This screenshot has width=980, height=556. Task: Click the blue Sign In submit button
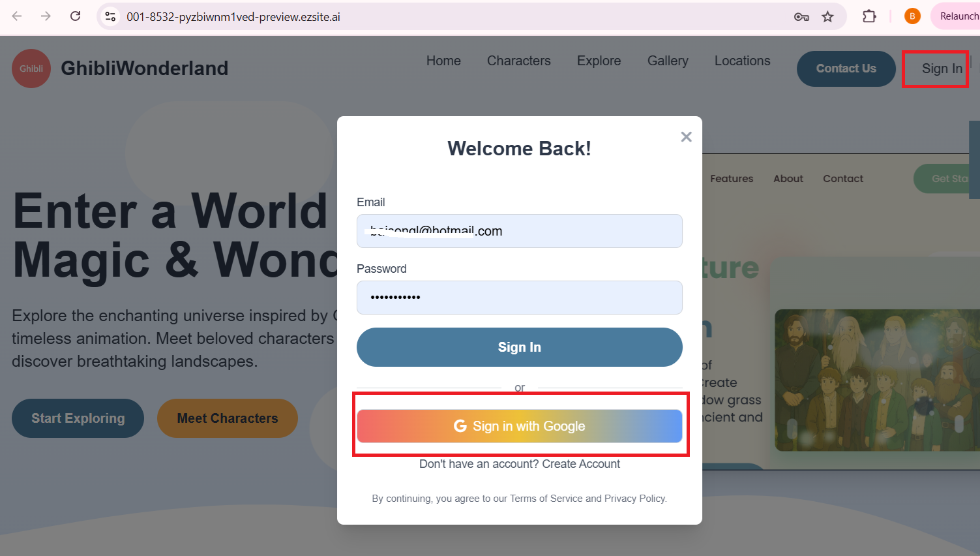[519, 347]
